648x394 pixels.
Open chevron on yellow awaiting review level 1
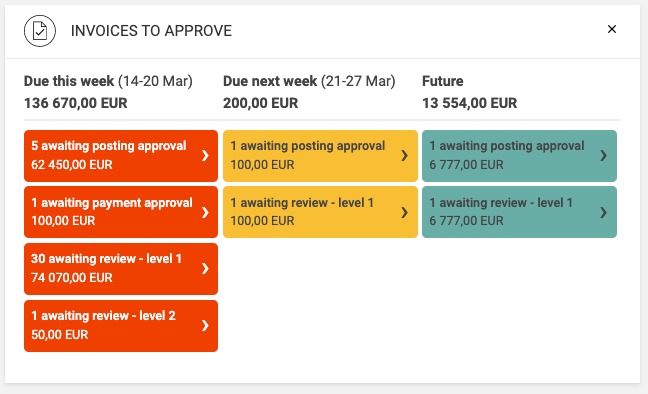(405, 212)
